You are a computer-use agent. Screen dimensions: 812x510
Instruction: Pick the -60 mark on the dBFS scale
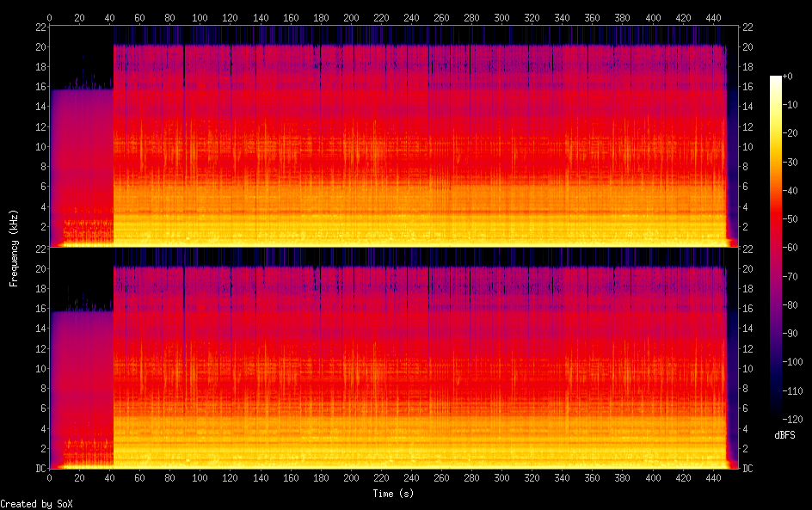click(x=796, y=250)
